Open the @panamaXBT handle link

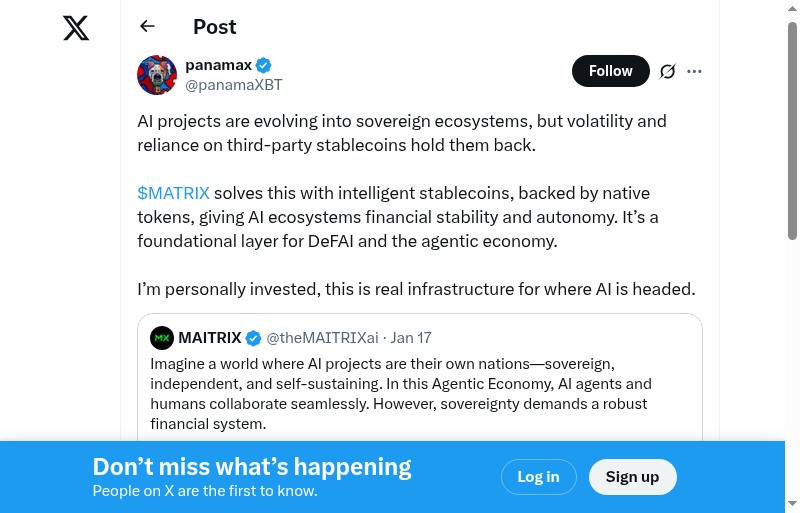pyautogui.click(x=234, y=85)
